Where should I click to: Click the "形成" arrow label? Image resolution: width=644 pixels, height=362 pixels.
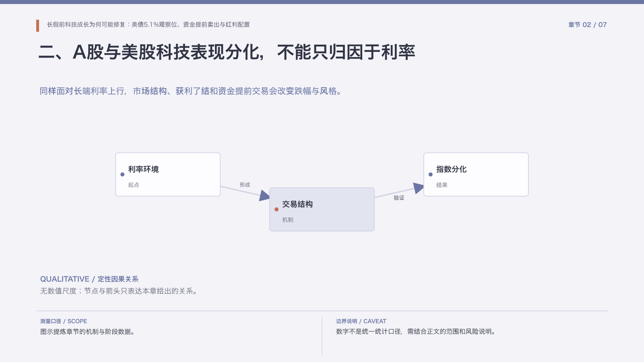tap(245, 185)
